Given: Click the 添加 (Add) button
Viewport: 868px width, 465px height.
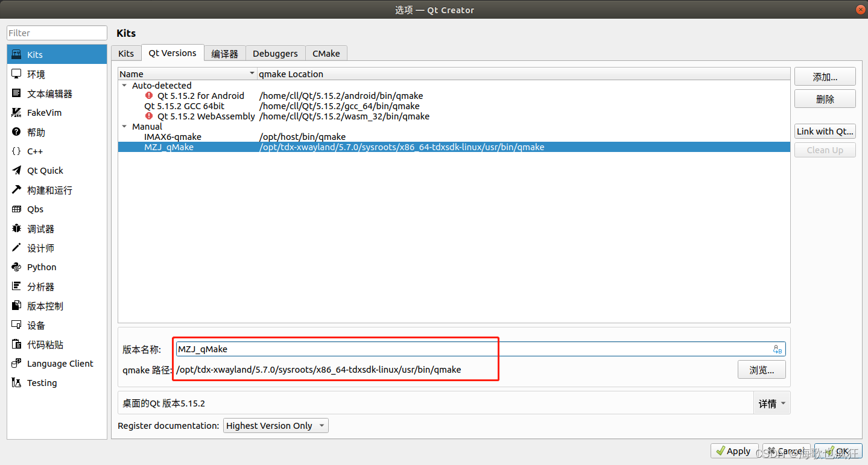Looking at the screenshot, I should pos(824,76).
